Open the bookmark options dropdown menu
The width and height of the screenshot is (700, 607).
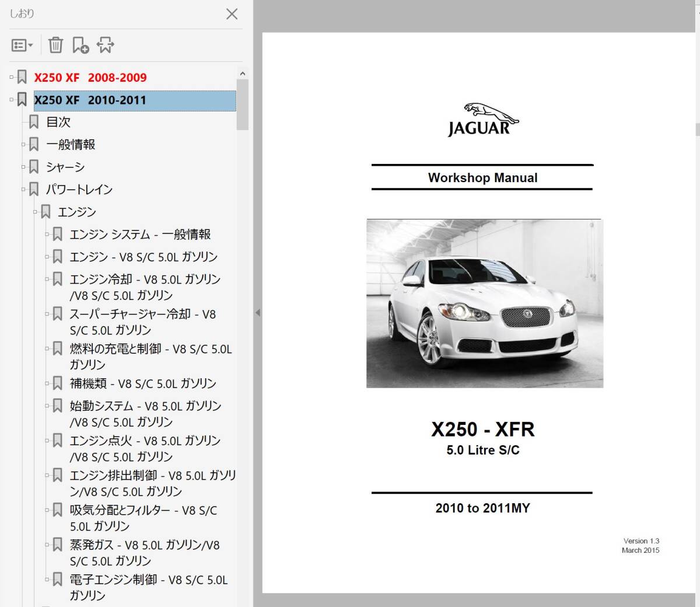(x=22, y=45)
